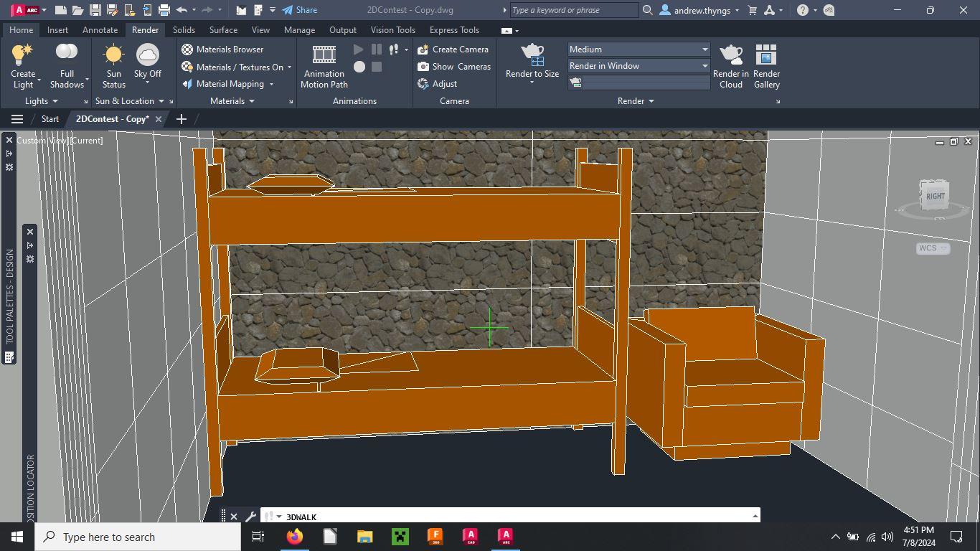Open the Medium render preset dropdown
Image resolution: width=980 pixels, height=551 pixels.
(639, 50)
